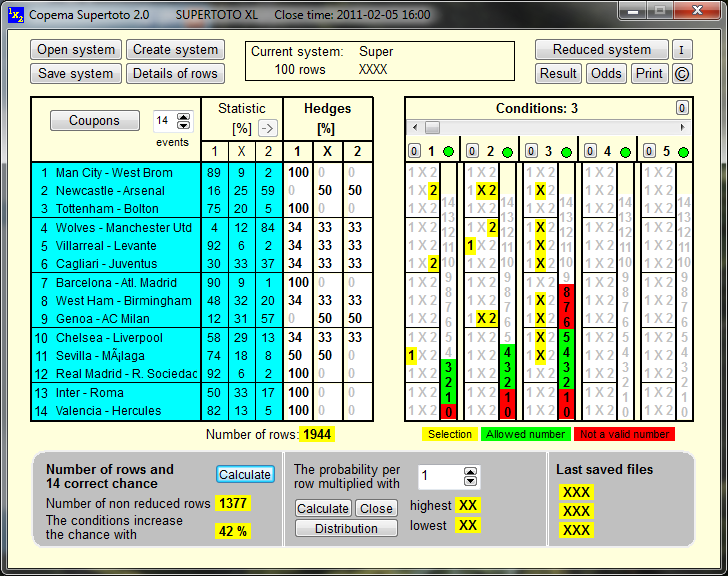Click hedge 1 value 50 for Sevilla row
The image size is (728, 576).
click(x=295, y=356)
